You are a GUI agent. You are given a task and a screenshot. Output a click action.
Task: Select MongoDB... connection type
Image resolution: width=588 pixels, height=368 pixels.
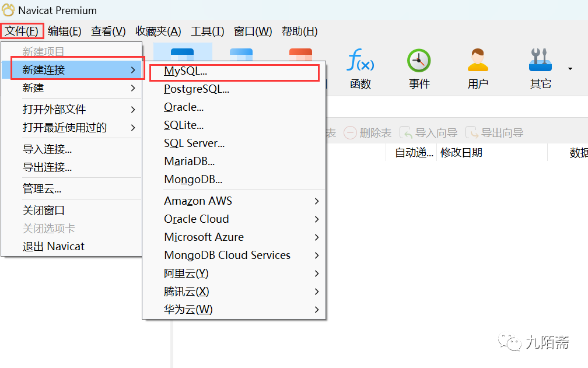[234, 179]
